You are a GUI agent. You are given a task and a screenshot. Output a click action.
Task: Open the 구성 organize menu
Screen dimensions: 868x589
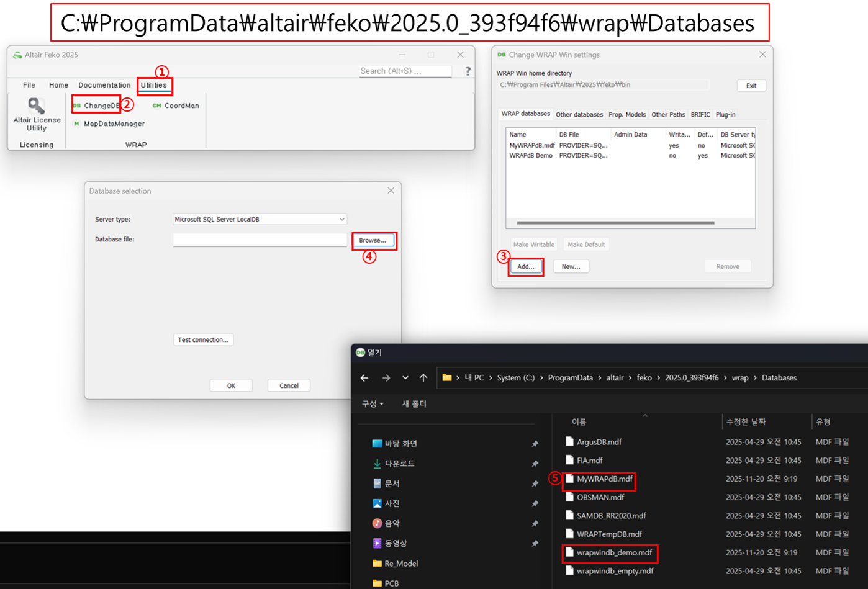[x=373, y=404]
